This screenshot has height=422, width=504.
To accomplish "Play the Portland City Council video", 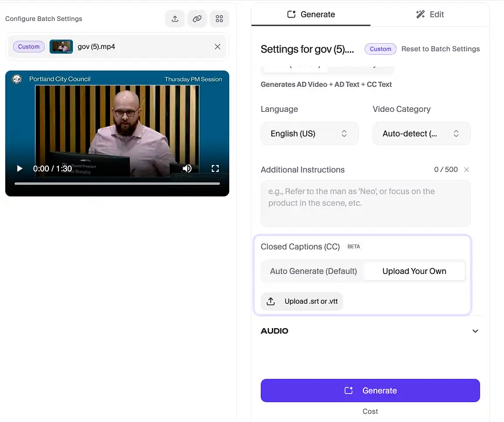I will click(x=19, y=168).
